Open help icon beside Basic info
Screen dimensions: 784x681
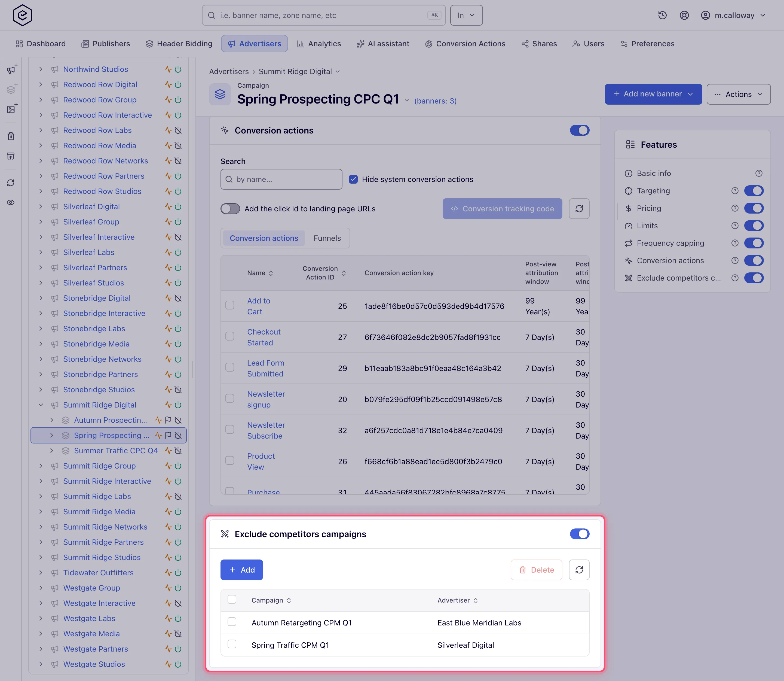click(x=759, y=173)
